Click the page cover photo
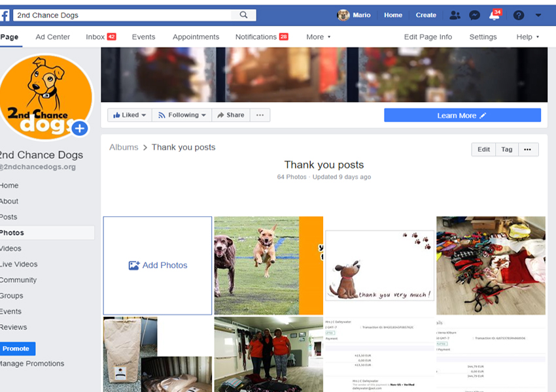 [x=324, y=74]
